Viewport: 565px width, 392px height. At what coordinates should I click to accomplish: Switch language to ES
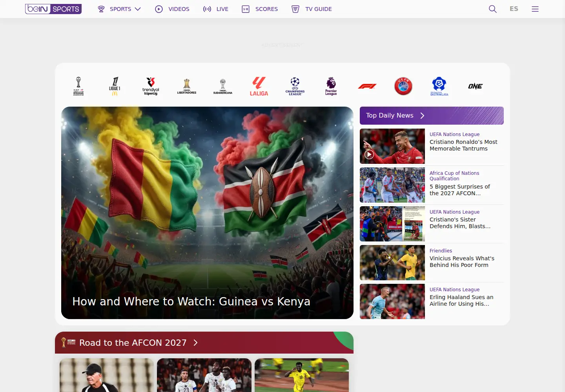coord(514,9)
